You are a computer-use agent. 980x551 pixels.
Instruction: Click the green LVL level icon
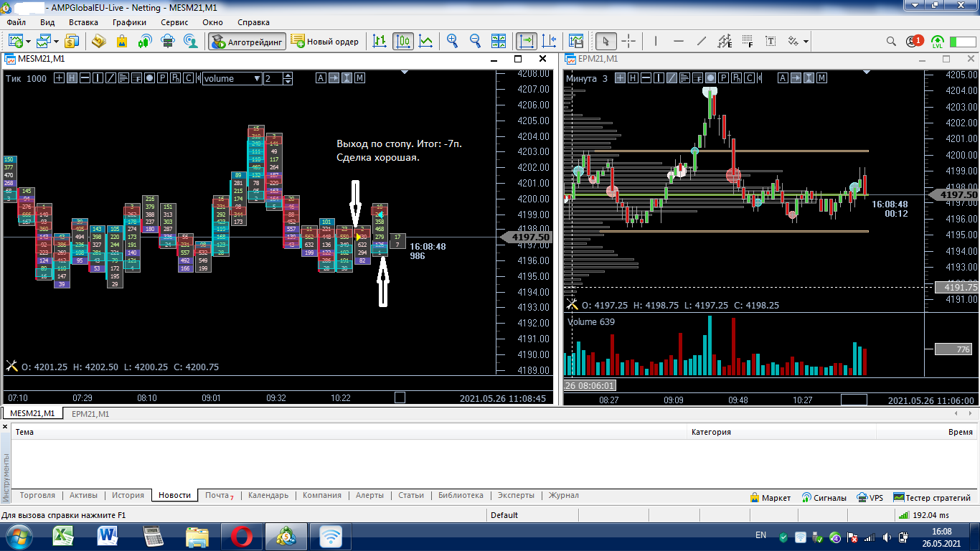point(937,42)
